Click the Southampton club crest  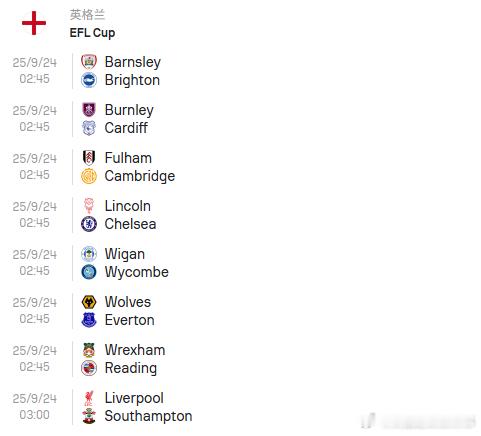89,416
